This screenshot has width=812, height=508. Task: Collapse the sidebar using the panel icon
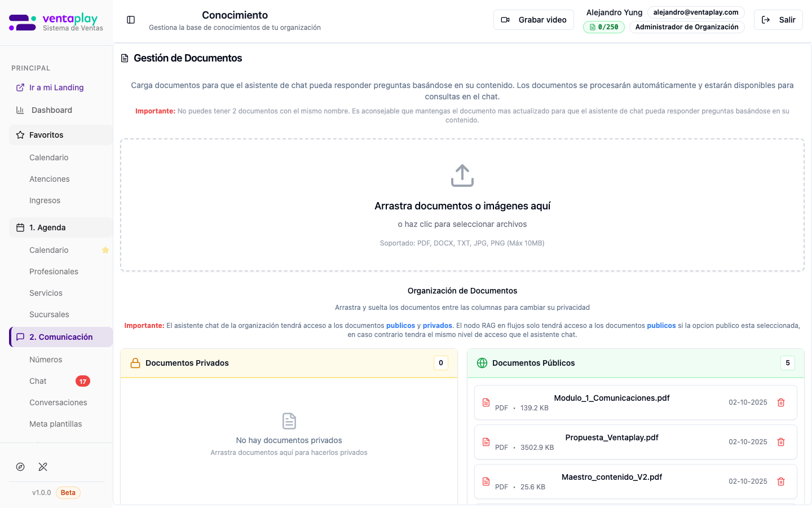pos(131,19)
